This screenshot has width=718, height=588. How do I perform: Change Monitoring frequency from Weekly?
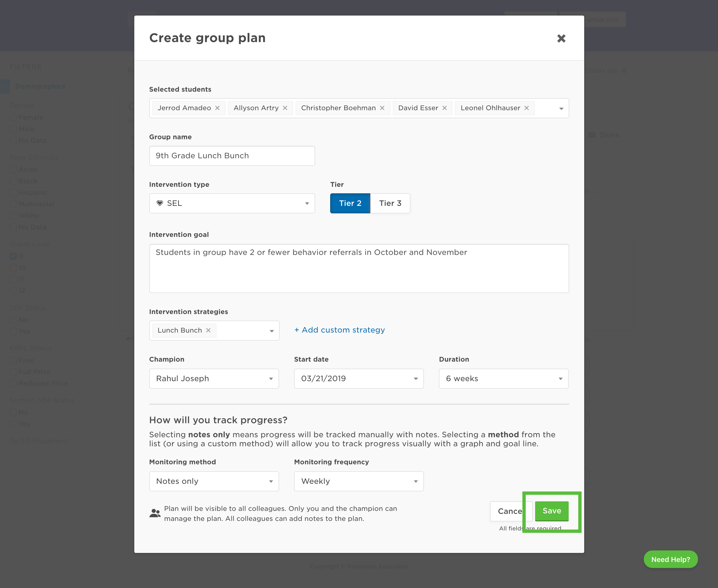(358, 481)
